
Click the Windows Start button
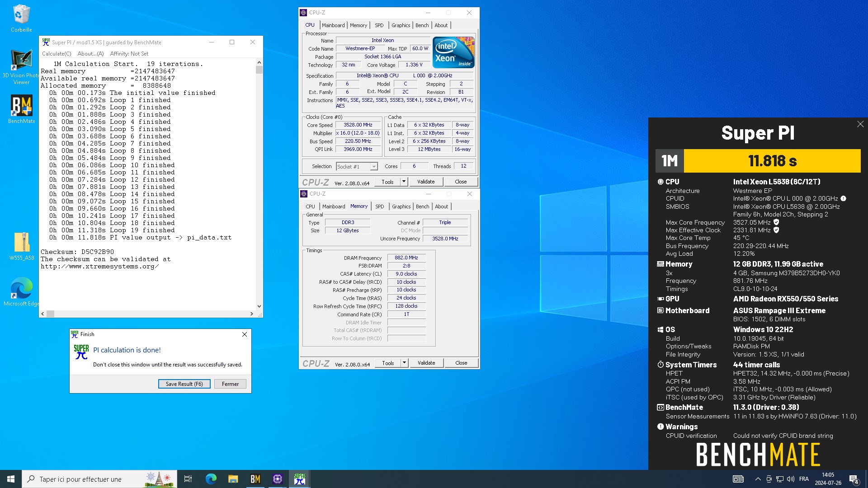[11, 479]
